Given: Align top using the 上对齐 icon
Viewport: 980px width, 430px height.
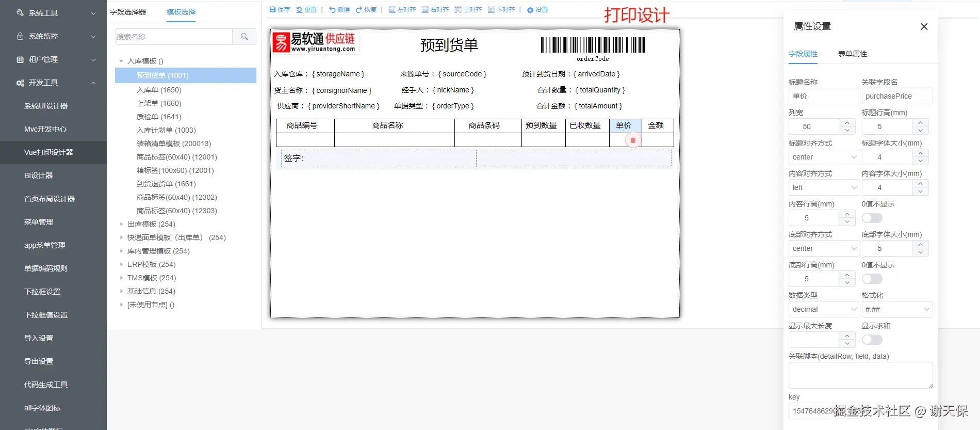Looking at the screenshot, I should [x=458, y=10].
